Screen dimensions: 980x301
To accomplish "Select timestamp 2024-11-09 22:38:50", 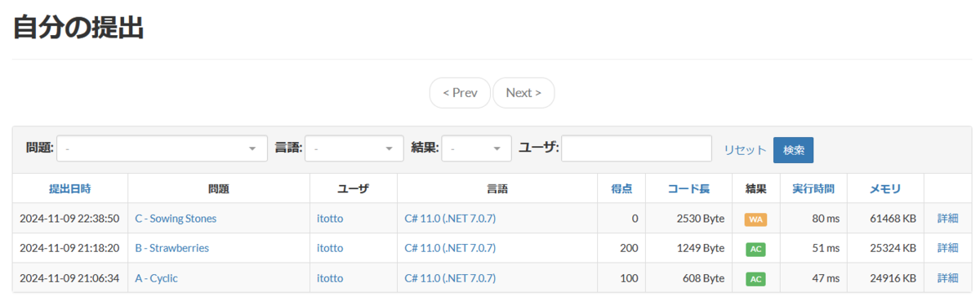I will click(69, 219).
